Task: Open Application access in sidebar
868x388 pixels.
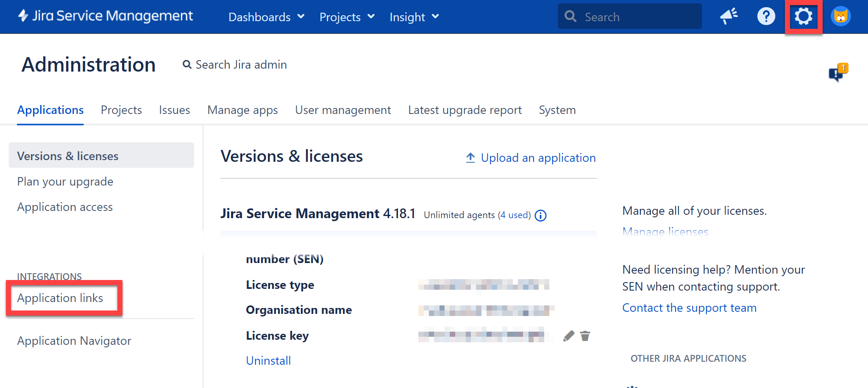Action: [65, 207]
